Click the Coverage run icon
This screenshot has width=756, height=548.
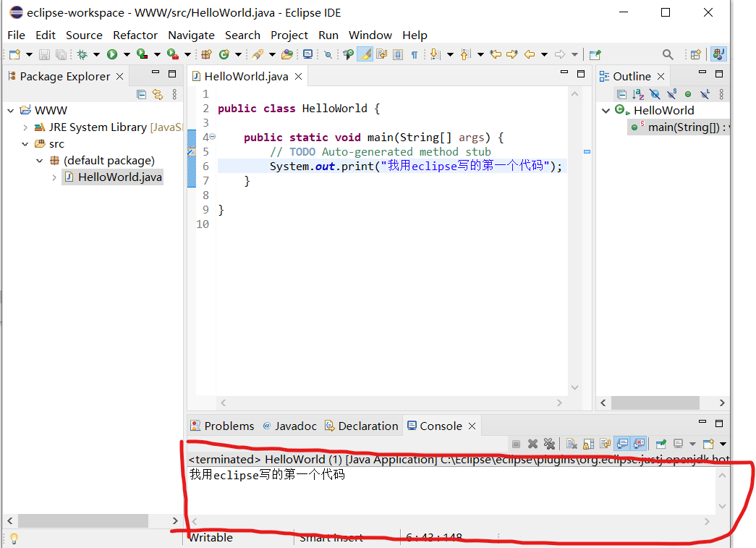[x=142, y=54]
